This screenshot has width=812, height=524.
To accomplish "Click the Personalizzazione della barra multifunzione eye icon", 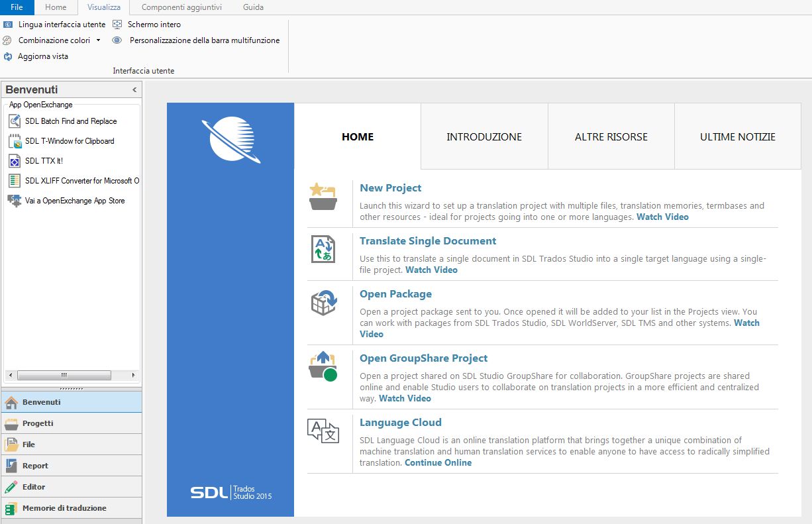I will [117, 40].
